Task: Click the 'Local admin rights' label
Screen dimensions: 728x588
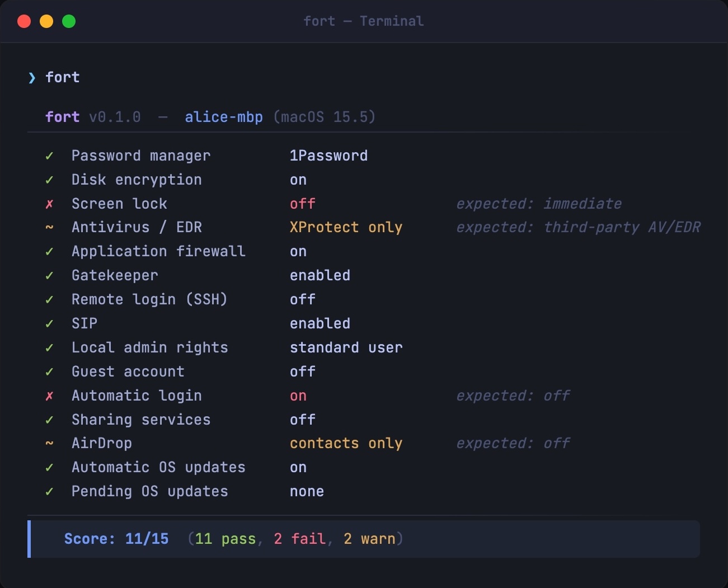Action: [149, 347]
